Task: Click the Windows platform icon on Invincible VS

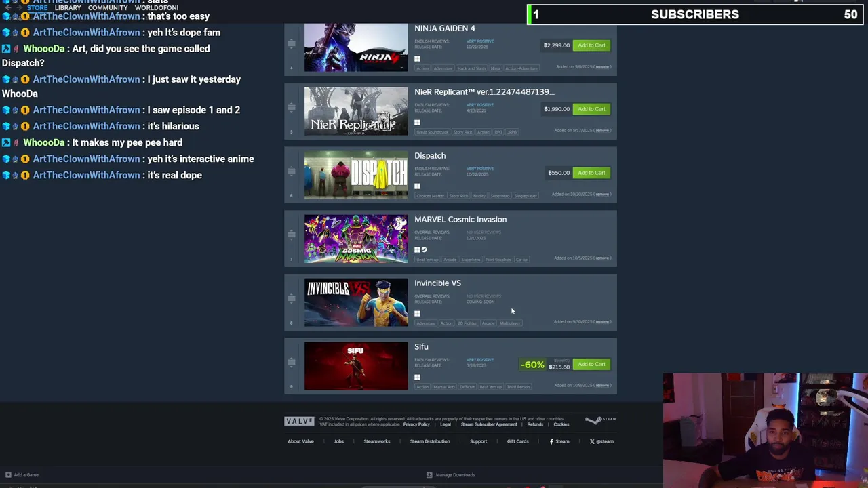Action: (x=417, y=314)
